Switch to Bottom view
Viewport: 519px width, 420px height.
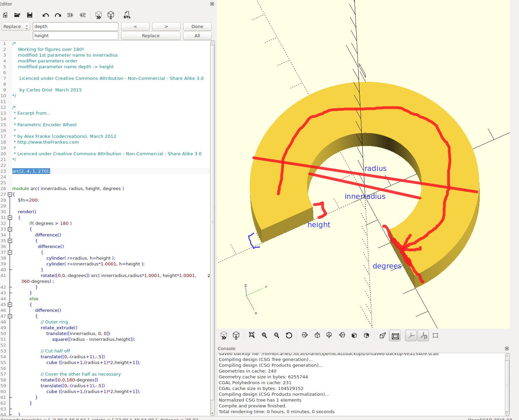[329, 335]
